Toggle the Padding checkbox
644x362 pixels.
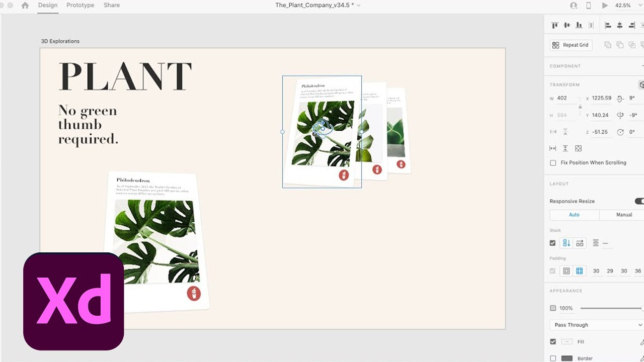coord(553,271)
